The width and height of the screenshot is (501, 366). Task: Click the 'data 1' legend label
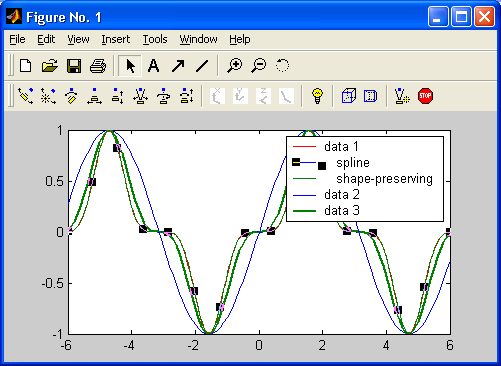(x=341, y=146)
